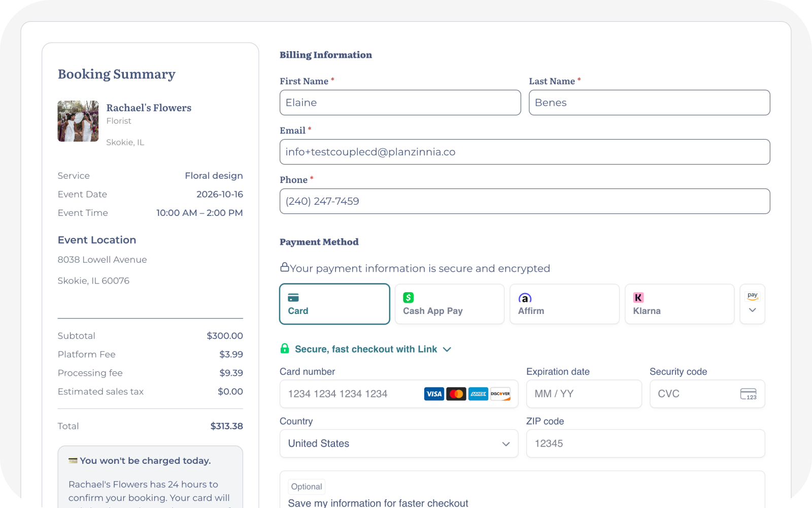This screenshot has height=508, width=812.
Task: Select the Card payment method tab
Action: (x=334, y=304)
